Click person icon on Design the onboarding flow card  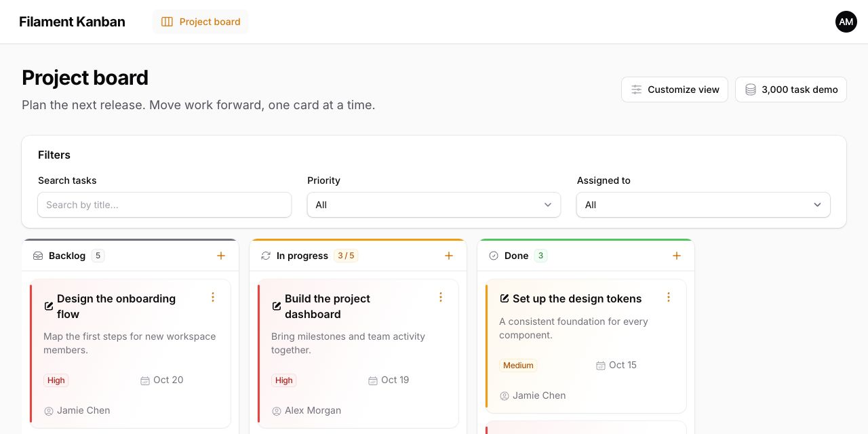pos(49,411)
